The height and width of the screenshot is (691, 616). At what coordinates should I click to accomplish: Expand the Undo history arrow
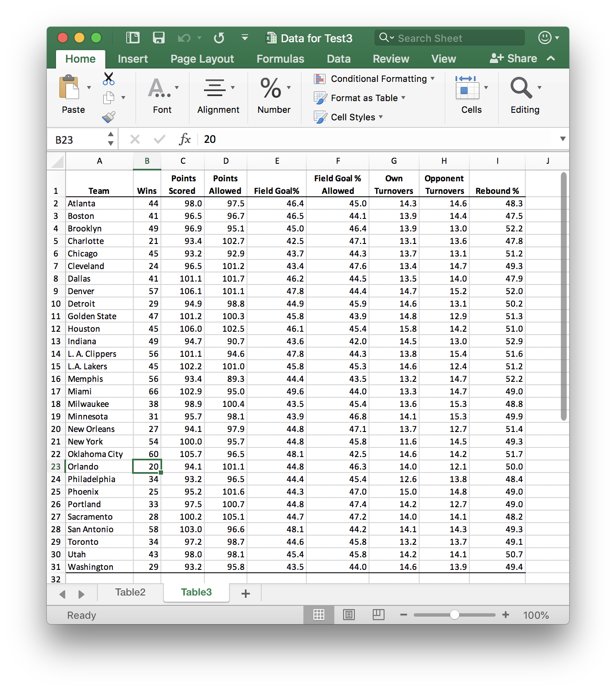[199, 38]
